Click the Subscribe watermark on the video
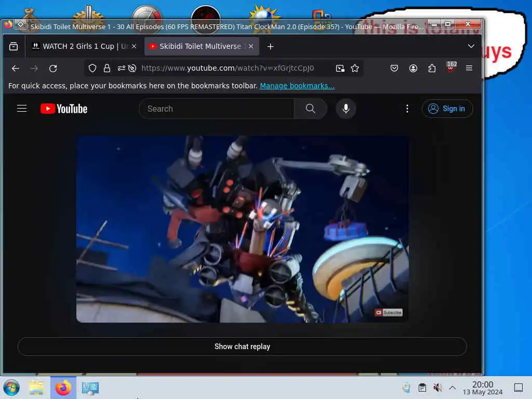Viewport: 532px width, 399px height. coord(389,312)
